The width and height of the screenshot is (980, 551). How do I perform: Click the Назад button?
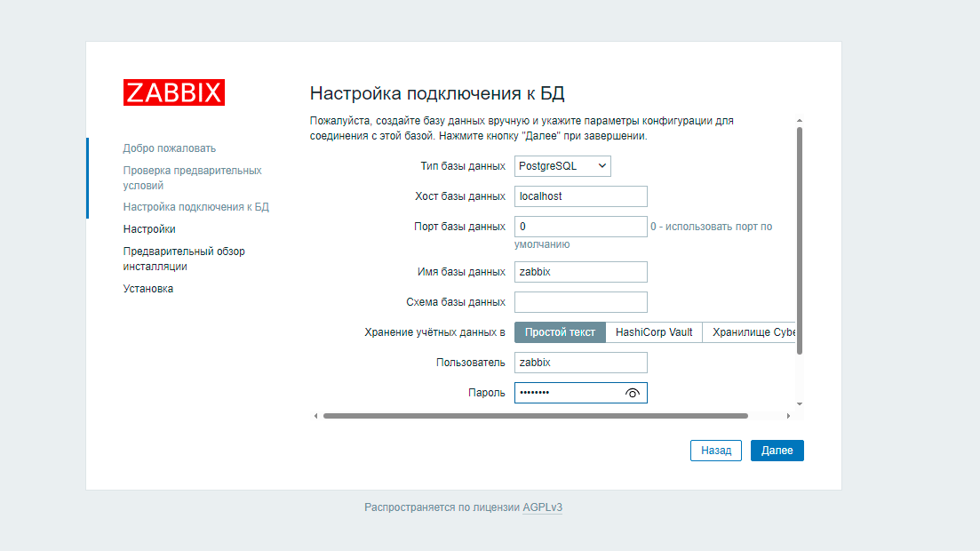(x=715, y=451)
